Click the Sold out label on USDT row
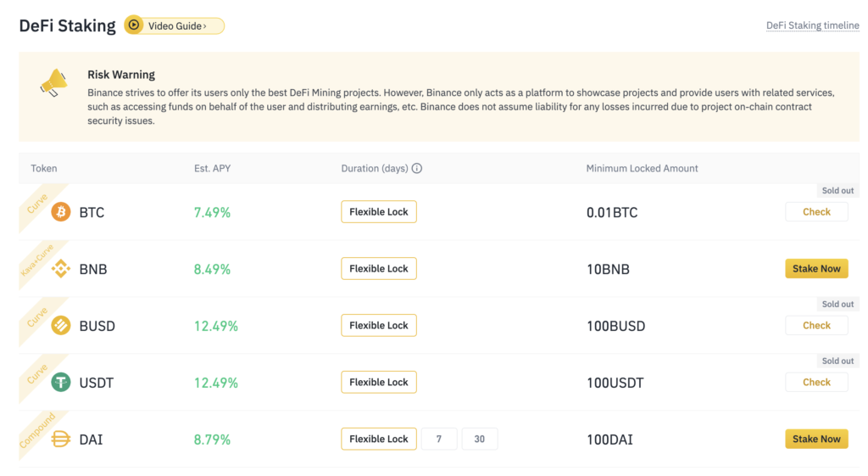Image resolution: width=868 pixels, height=476 pixels. click(x=837, y=361)
